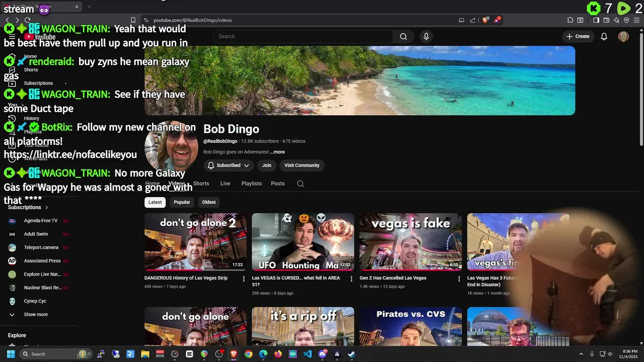The image size is (644, 362).
Task: Click inside the YouTube search field
Action: tap(303, 36)
